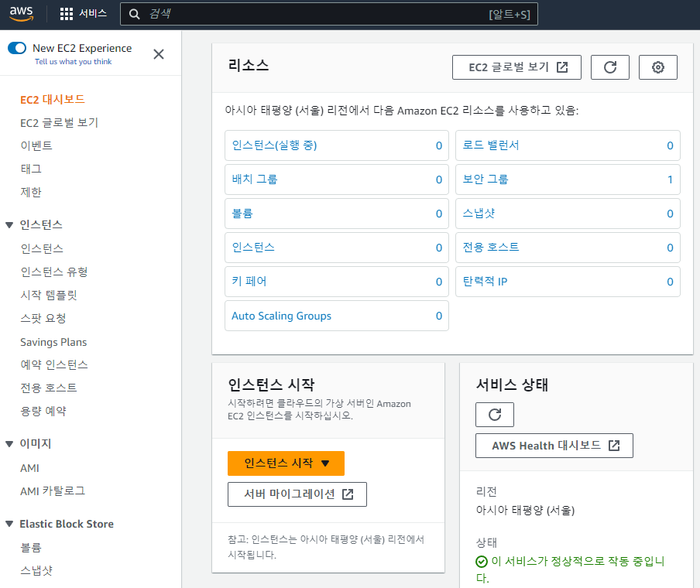Screen dimensions: 700x588
Task: Open 로드 밸런서 resource link
Action: (x=491, y=145)
